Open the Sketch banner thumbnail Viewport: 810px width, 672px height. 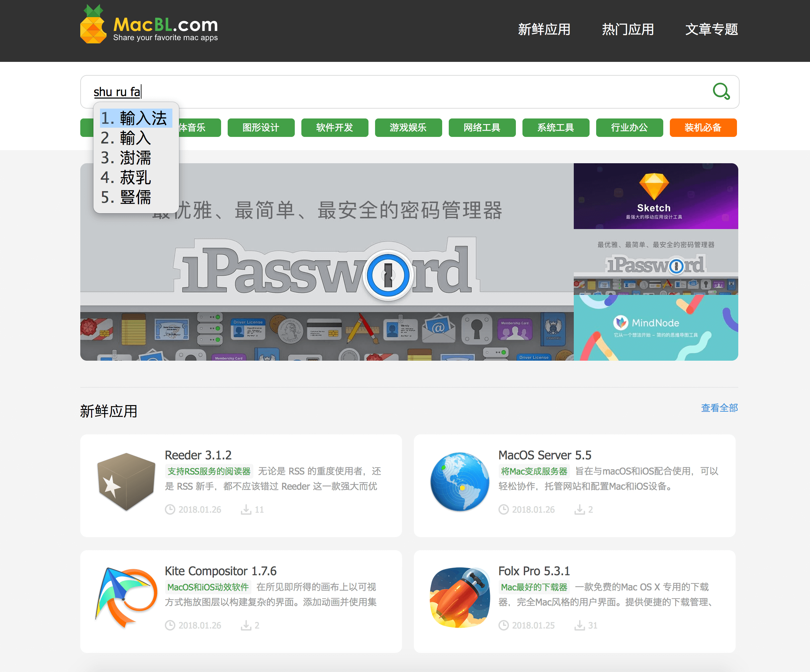tap(656, 196)
